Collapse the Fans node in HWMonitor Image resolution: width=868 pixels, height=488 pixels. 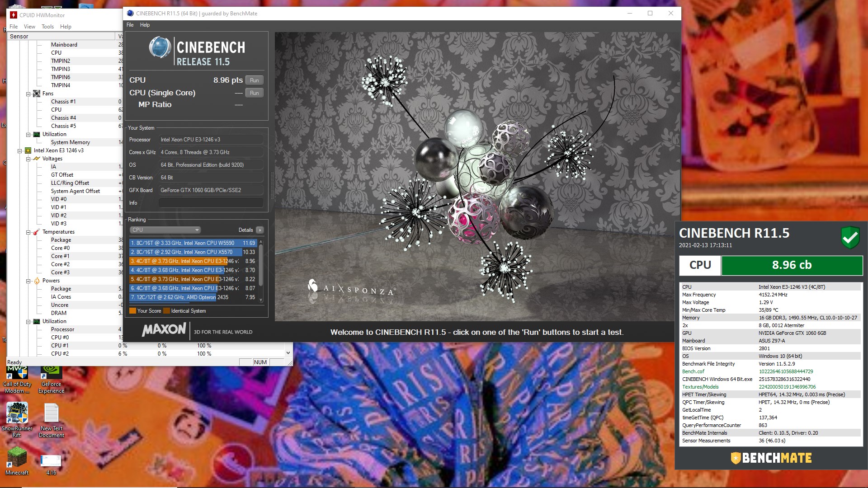28,94
